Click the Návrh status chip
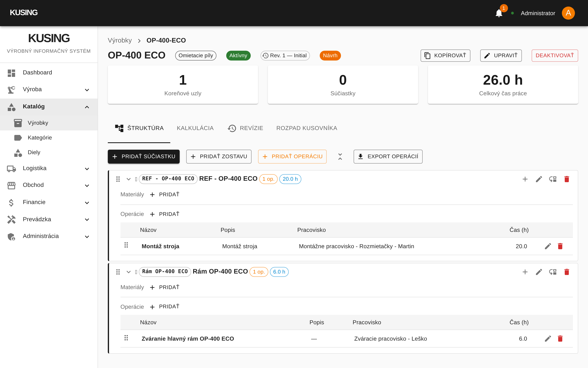The height and width of the screenshot is (368, 588). coord(330,55)
